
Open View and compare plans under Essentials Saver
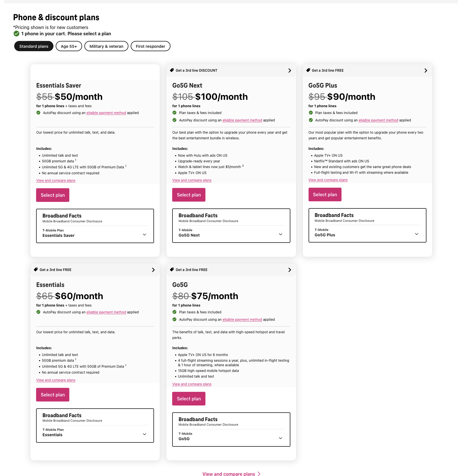pos(56,180)
